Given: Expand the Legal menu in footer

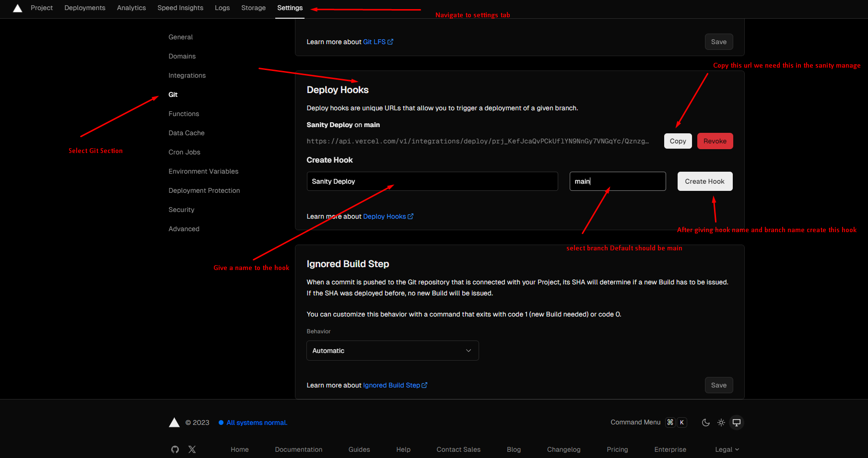Looking at the screenshot, I should point(727,449).
